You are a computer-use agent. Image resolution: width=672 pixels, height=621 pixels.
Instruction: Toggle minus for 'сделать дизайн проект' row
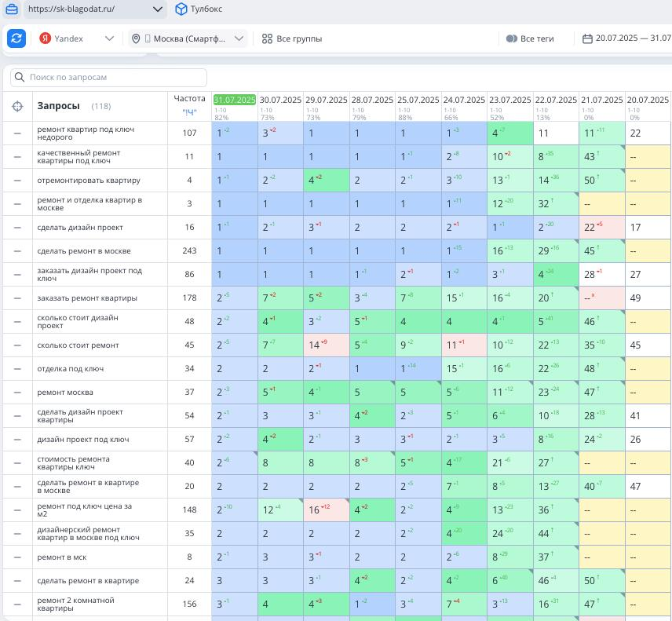17,228
